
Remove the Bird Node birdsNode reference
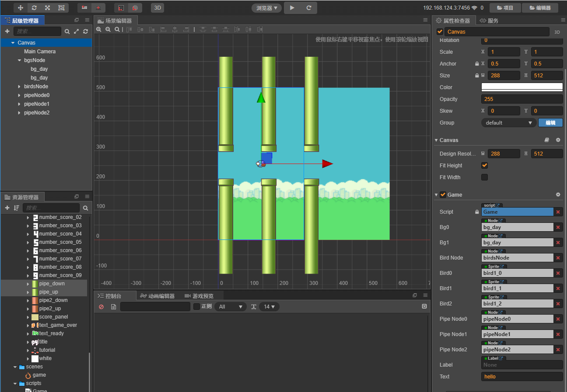(558, 258)
